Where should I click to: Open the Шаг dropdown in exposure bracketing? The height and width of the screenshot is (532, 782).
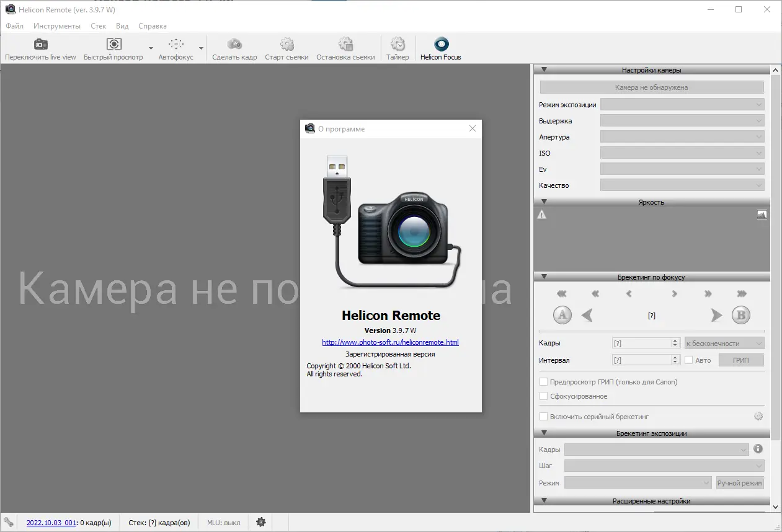click(664, 466)
